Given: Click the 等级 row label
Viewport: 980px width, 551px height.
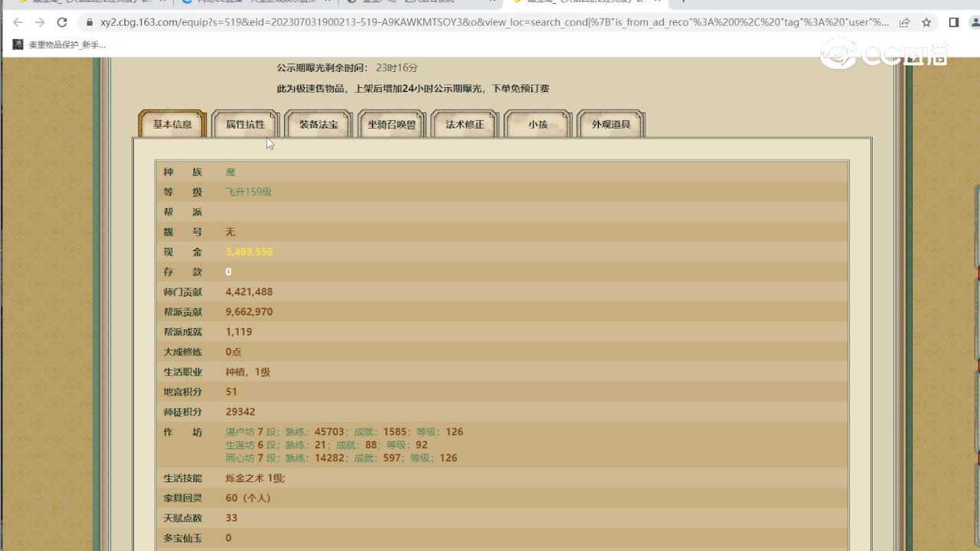Looking at the screenshot, I should [x=183, y=192].
